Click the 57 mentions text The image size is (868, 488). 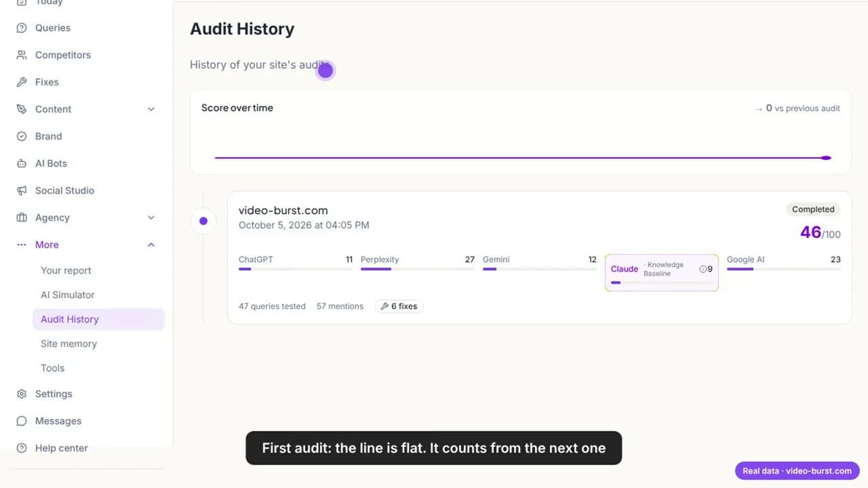click(x=340, y=306)
